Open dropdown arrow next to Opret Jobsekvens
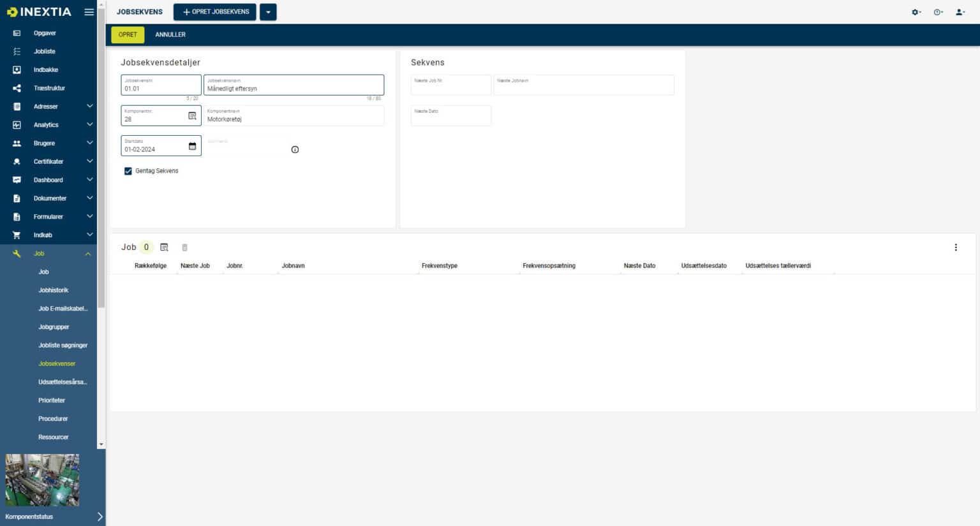The height and width of the screenshot is (526, 980). coord(268,12)
